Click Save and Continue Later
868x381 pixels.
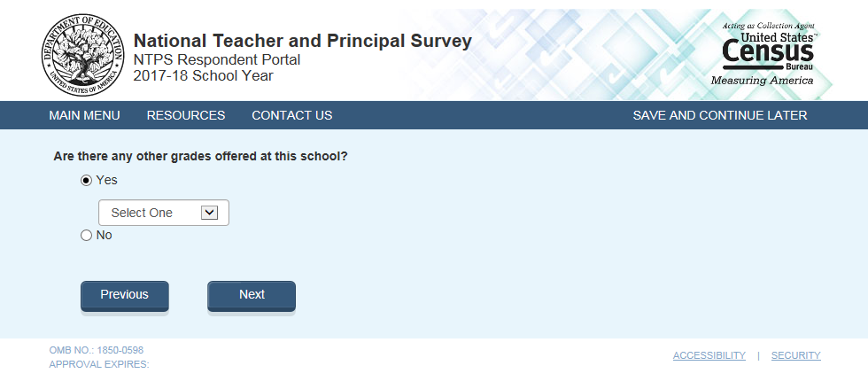tap(719, 115)
